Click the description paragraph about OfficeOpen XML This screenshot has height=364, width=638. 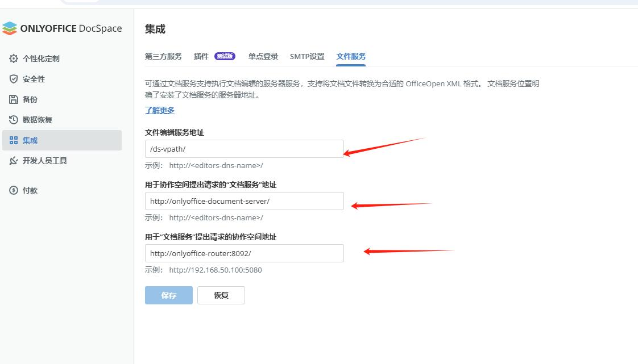click(342, 89)
